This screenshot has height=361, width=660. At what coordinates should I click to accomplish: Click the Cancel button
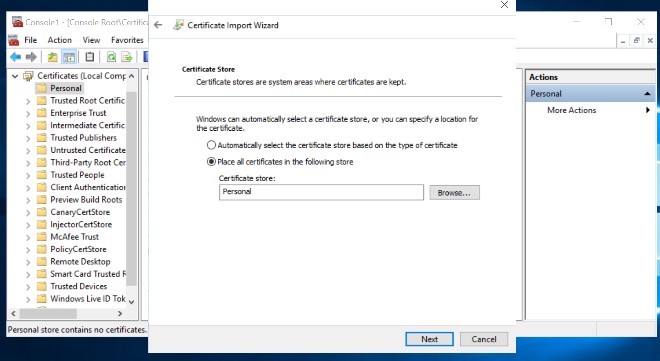484,339
